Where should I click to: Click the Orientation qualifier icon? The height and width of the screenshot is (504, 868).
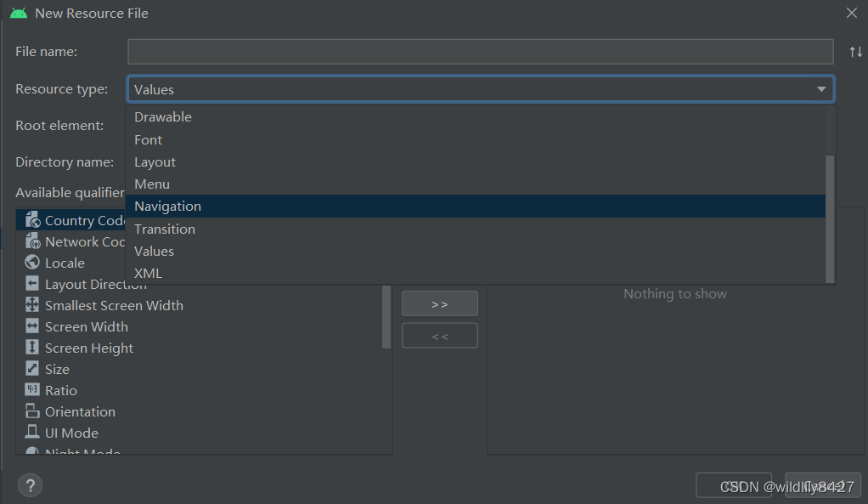click(x=32, y=411)
